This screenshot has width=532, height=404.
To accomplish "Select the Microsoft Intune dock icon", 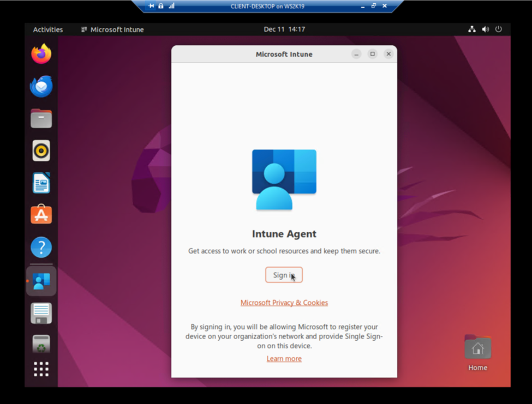I will [x=41, y=281].
